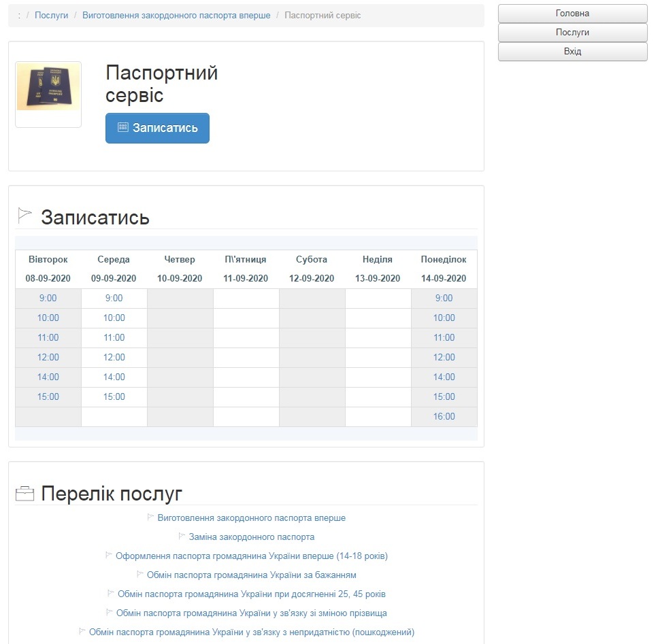Open Обмін паспорта при досягненні 25, 45 років
Screen dimensions: 660x644
(252, 594)
